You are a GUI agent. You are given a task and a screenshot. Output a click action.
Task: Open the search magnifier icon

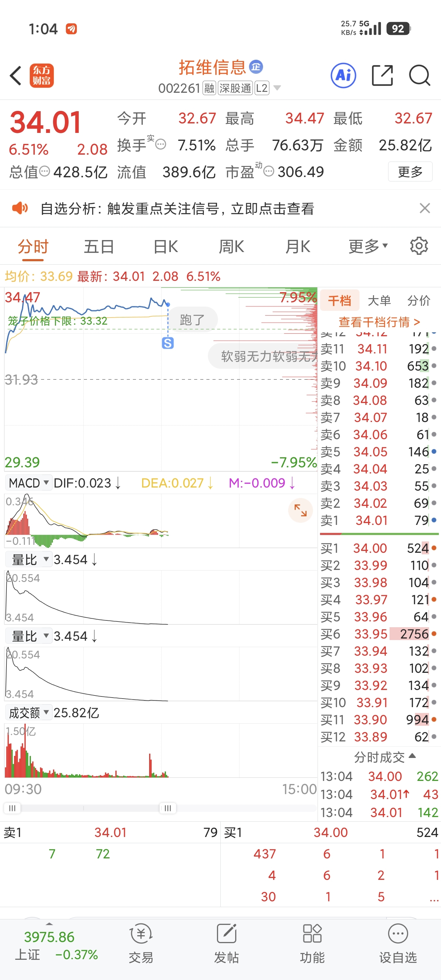coord(419,75)
